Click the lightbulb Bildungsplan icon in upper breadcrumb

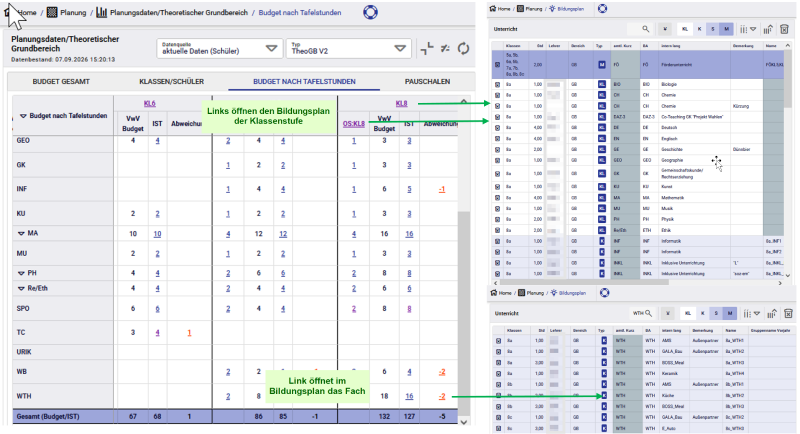(553, 9)
